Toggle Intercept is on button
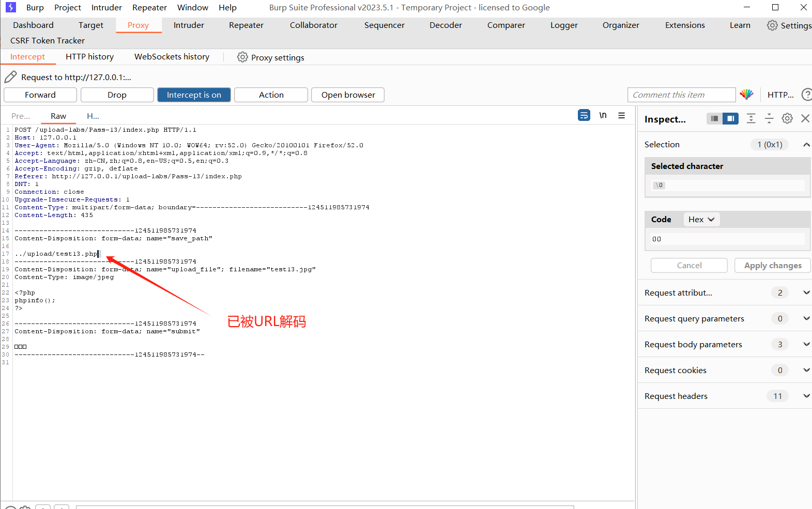 [194, 95]
